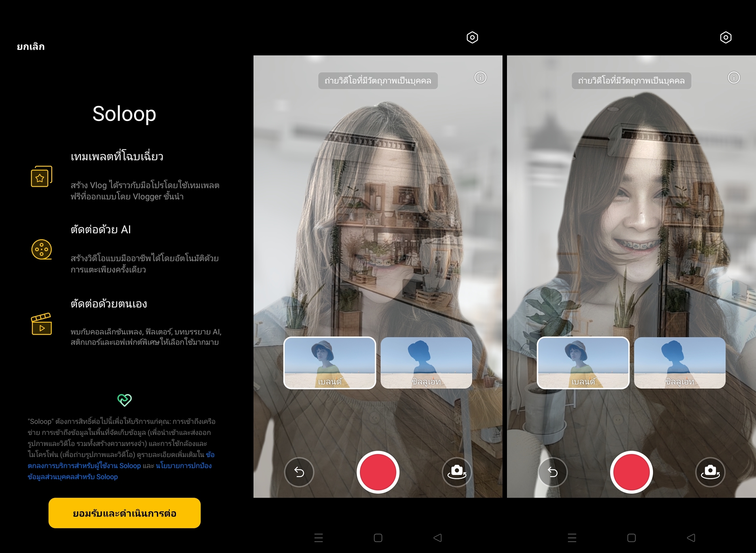Tap the Android home nav icon, middle screen
Viewport: 756px width, 553px height.
tap(378, 538)
